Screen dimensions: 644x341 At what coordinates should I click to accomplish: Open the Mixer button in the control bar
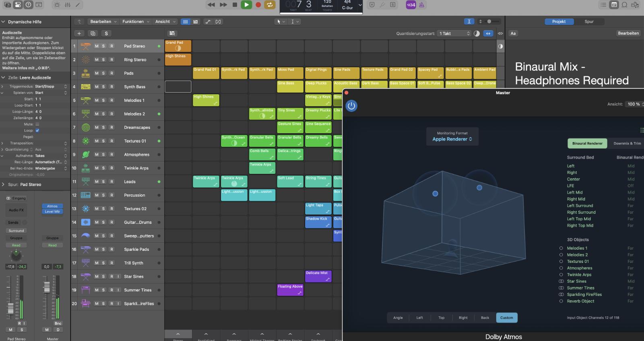[x=68, y=5]
